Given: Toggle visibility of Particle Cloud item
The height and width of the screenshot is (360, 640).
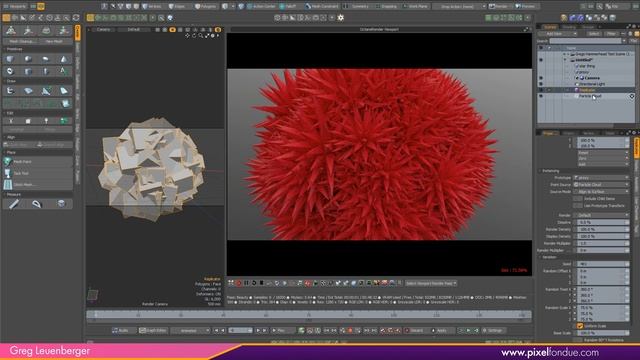Looking at the screenshot, I should click(x=541, y=96).
